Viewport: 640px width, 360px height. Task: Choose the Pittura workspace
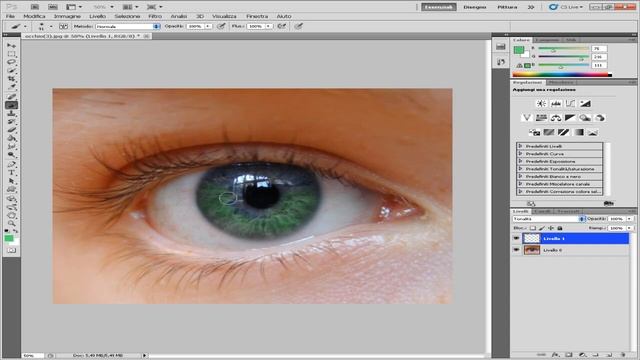pyautogui.click(x=507, y=7)
